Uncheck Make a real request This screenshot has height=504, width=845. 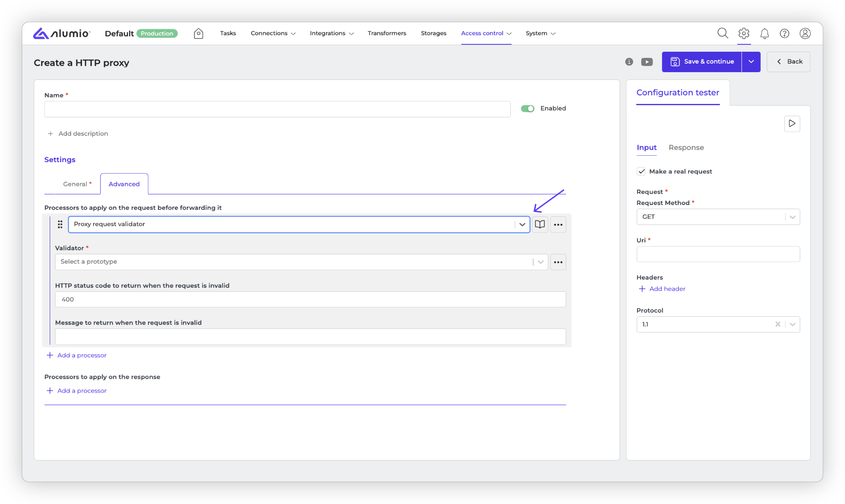point(641,172)
